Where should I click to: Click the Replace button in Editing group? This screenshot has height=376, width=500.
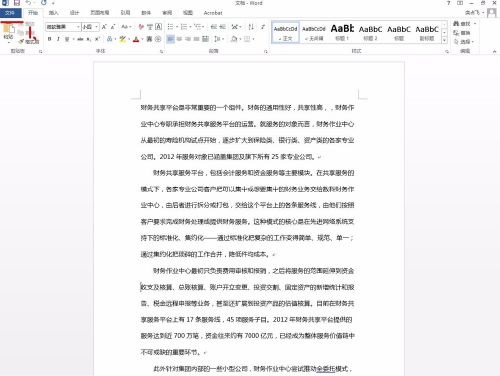tap(462, 33)
